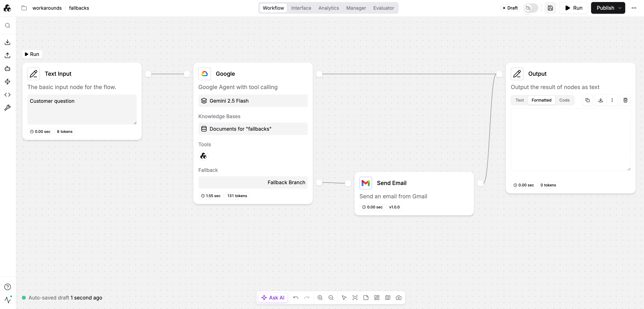
Task: Click the Ask AI button
Action: (x=273, y=297)
